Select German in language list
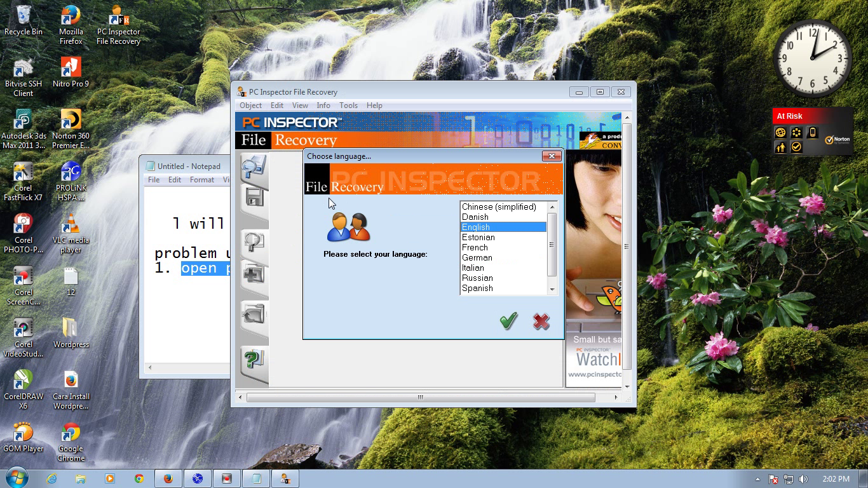The height and width of the screenshot is (488, 868). [503, 257]
